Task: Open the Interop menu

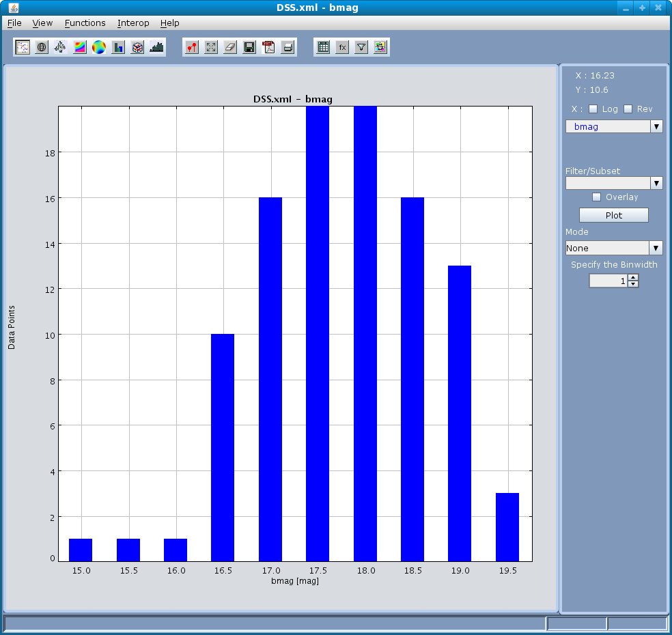Action: 133,23
